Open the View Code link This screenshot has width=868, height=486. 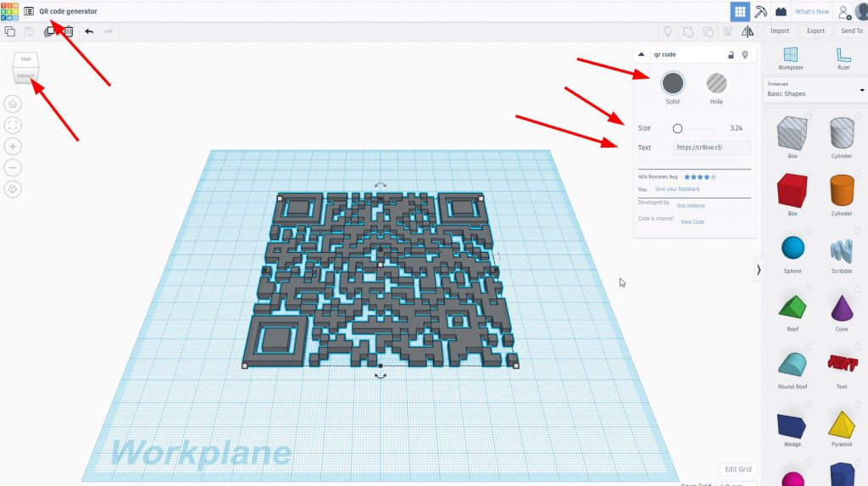pos(692,221)
